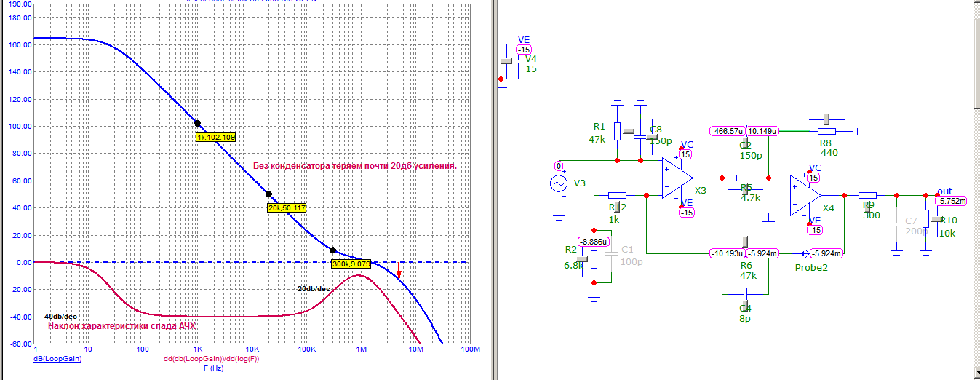Select the V3 sine source symbol
980x380 pixels.
pos(559,185)
